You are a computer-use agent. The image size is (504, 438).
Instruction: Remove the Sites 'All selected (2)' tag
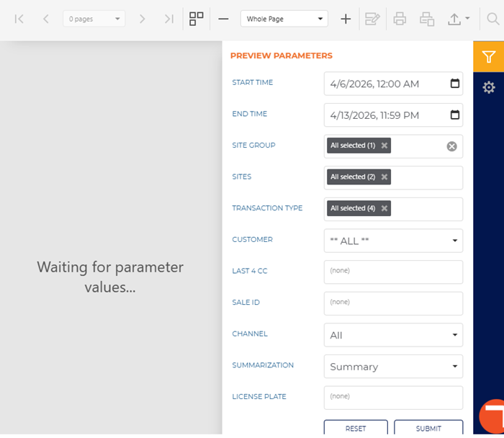click(384, 177)
